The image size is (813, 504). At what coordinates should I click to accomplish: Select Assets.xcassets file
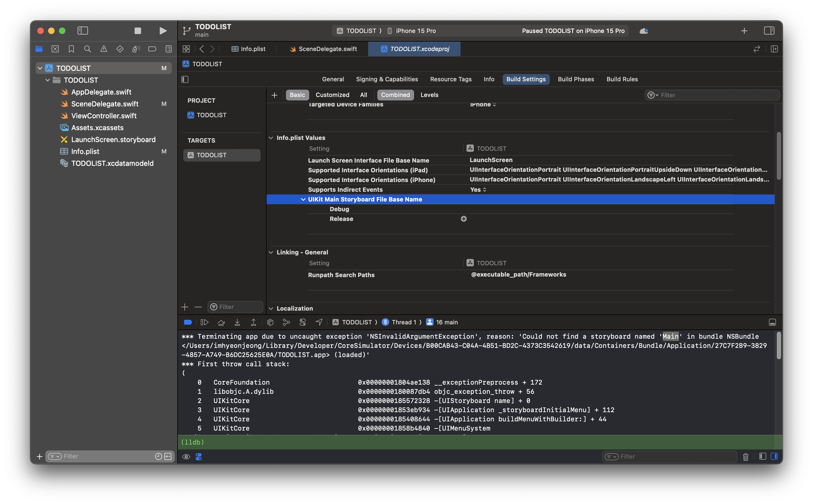click(x=97, y=128)
